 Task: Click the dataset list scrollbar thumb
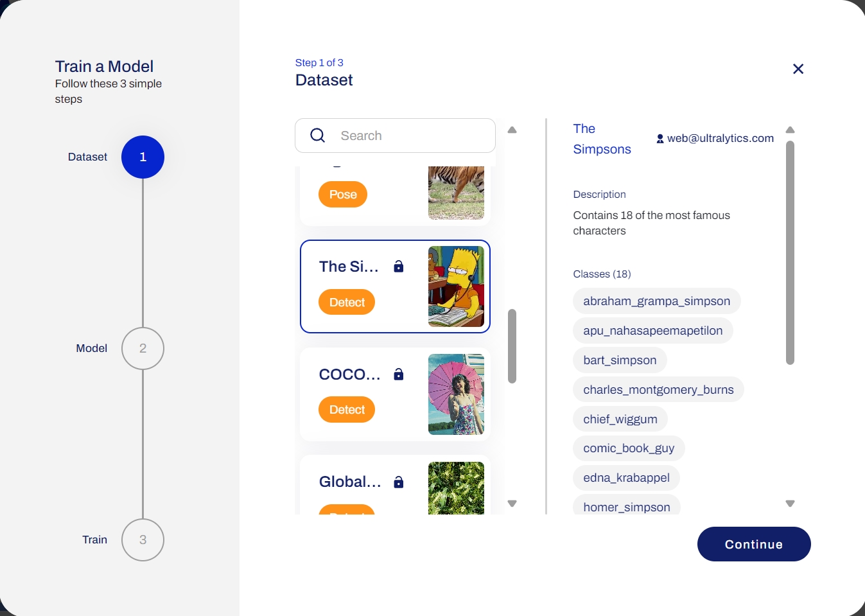[512, 346]
